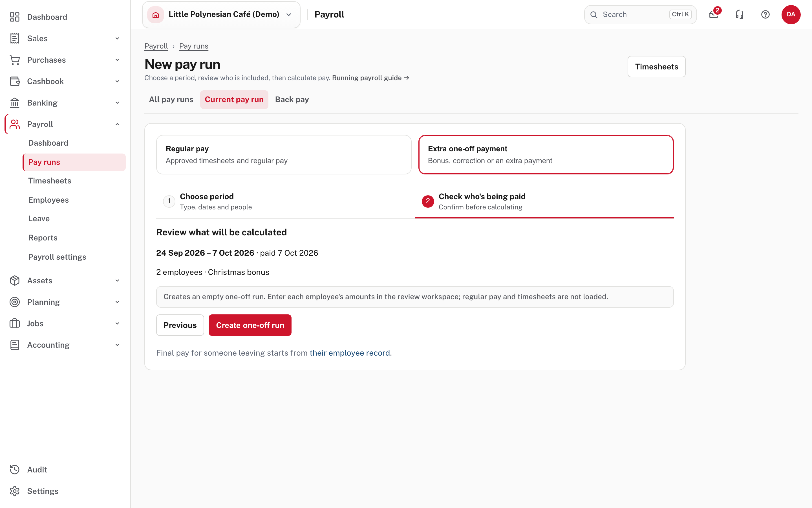
Task: Open the Running payroll guide link
Action: pyautogui.click(x=370, y=78)
